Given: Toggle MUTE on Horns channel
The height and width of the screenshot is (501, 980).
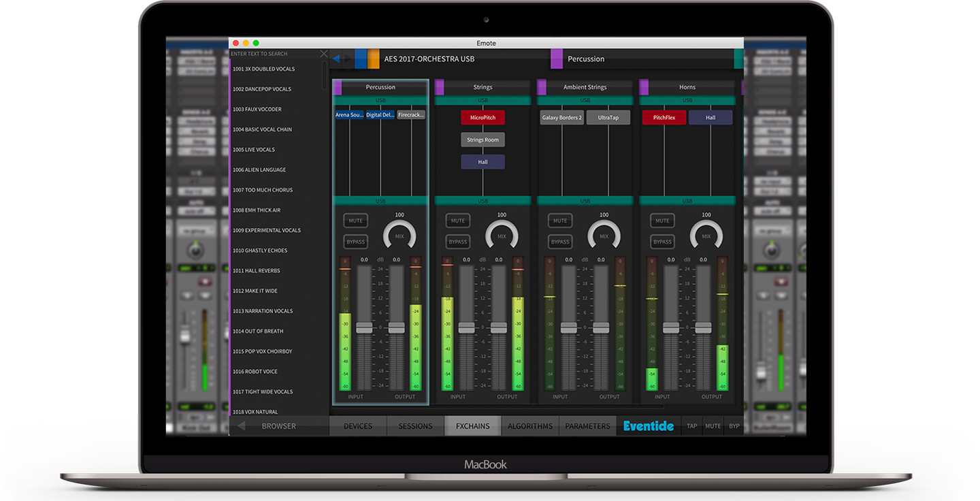Looking at the screenshot, I should click(662, 221).
